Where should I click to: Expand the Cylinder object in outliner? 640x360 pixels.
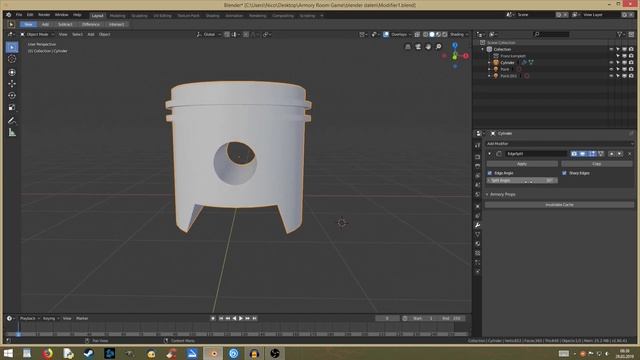[x=489, y=62]
